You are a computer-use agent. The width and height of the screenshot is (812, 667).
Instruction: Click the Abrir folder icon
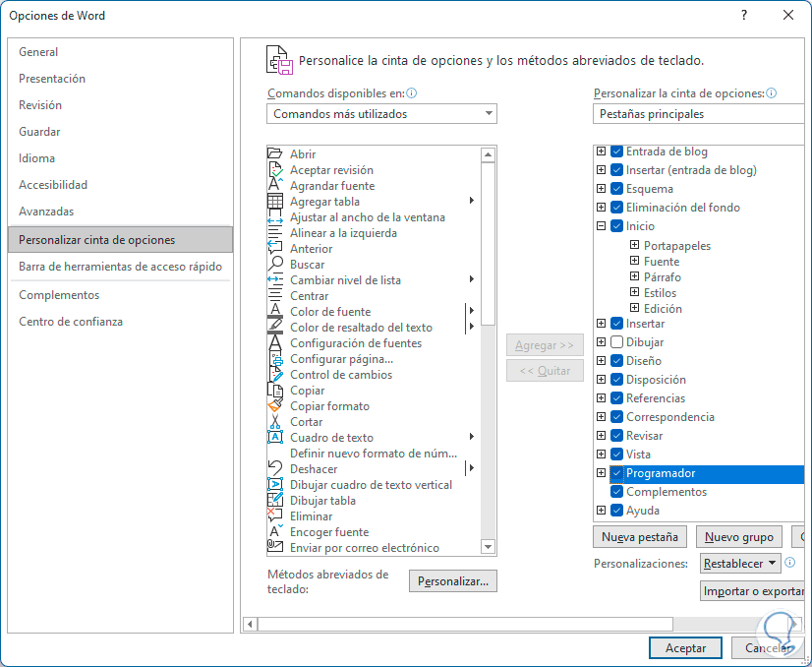275,153
